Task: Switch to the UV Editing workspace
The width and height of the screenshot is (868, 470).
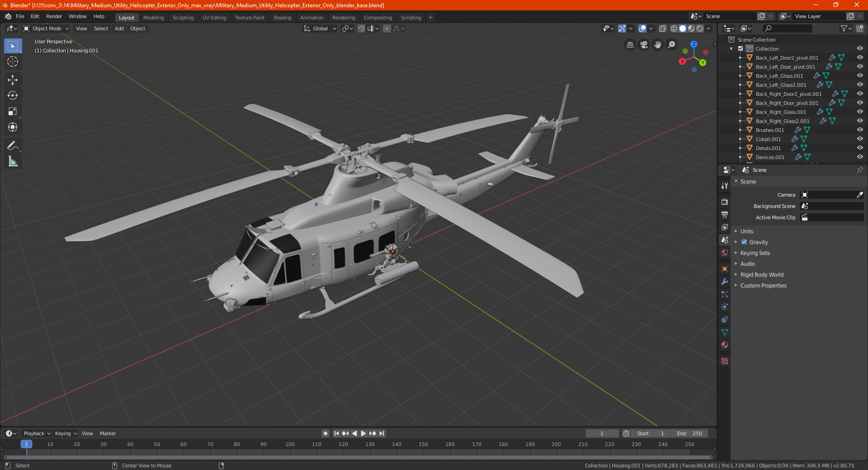Action: pos(214,18)
